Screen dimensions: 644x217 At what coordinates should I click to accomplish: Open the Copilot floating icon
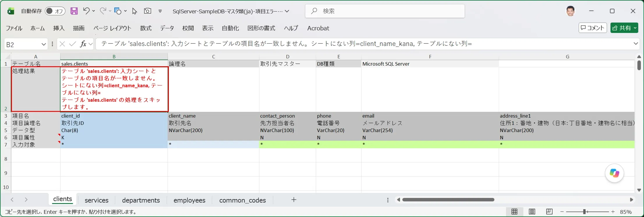[x=614, y=173]
